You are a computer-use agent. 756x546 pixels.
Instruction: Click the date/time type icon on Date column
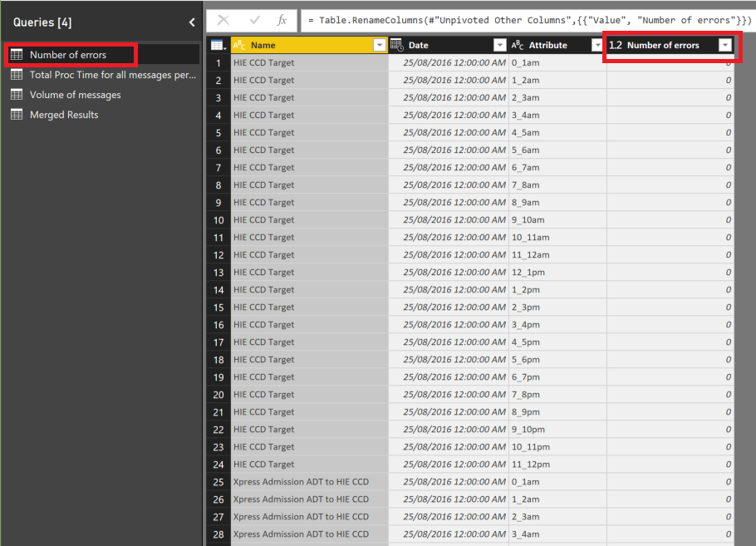pos(396,45)
